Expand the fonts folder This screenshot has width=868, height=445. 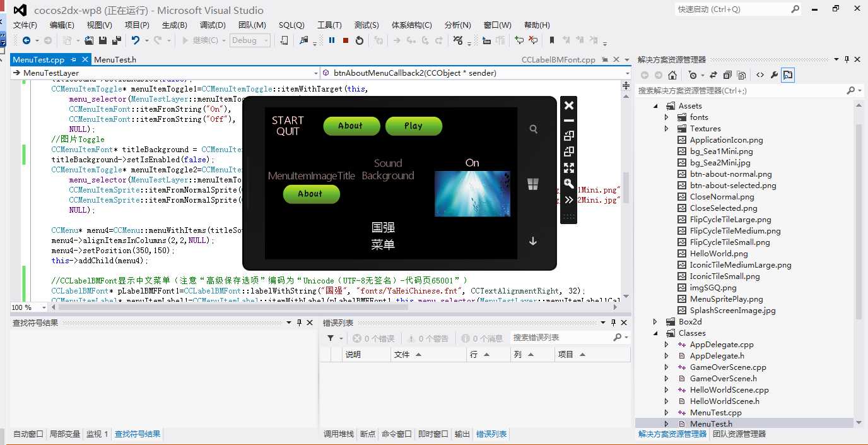pyautogui.click(x=667, y=117)
